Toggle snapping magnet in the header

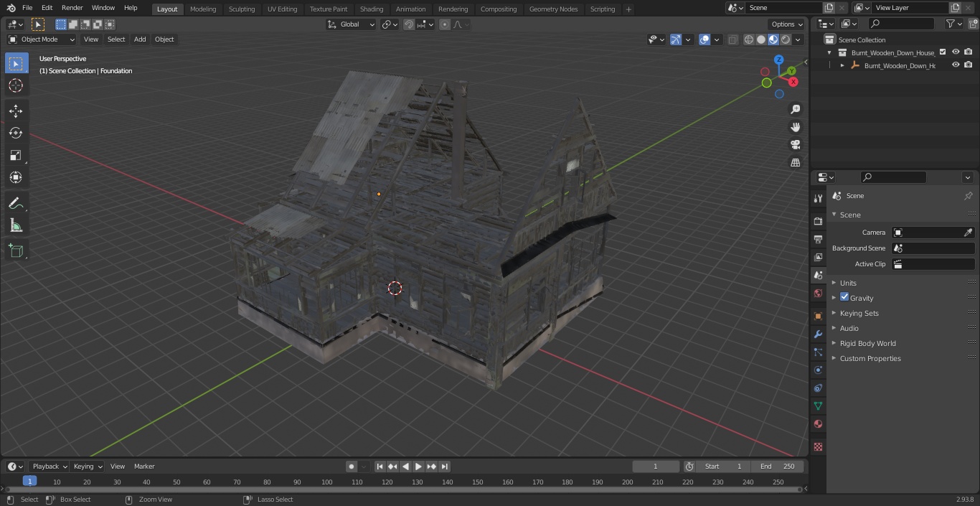pyautogui.click(x=409, y=24)
